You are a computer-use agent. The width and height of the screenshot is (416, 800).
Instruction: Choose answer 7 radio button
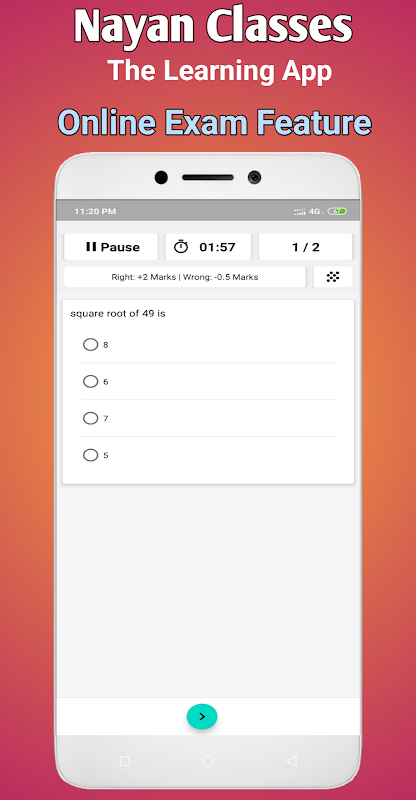tap(90, 418)
